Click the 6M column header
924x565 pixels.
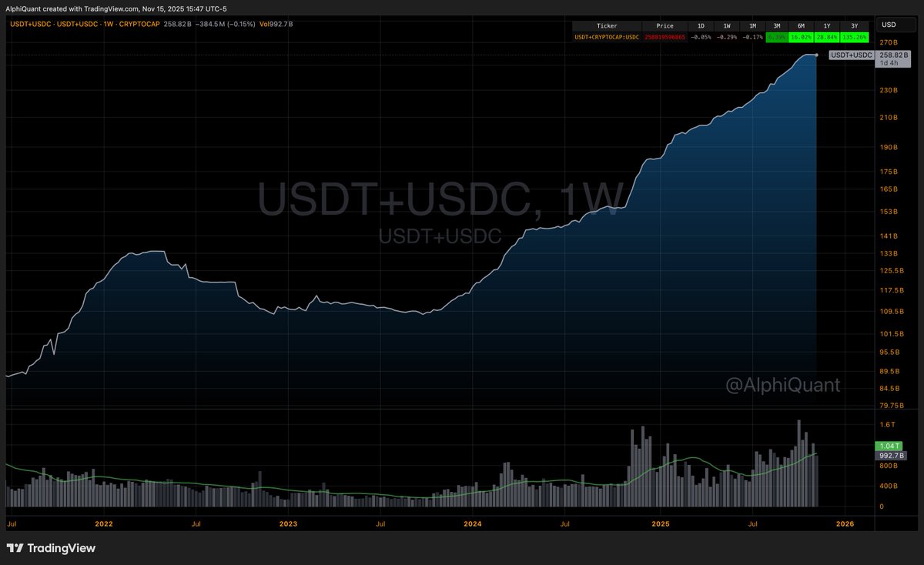(802, 26)
